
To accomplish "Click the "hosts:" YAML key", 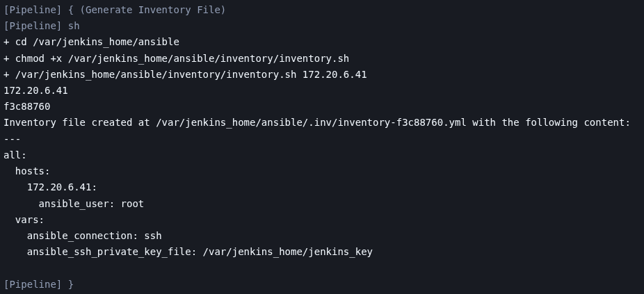I will click(x=33, y=171).
